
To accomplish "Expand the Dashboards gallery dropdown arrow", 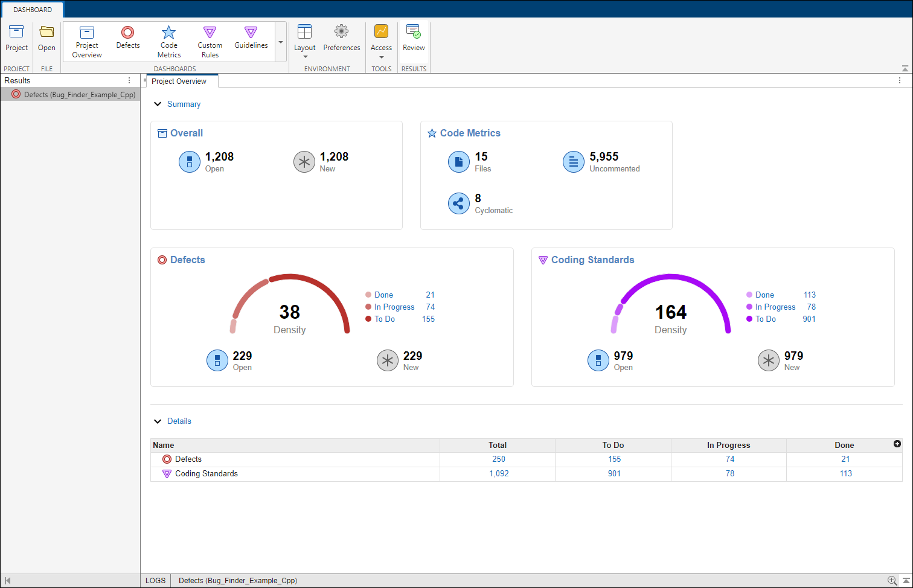I will [281, 42].
